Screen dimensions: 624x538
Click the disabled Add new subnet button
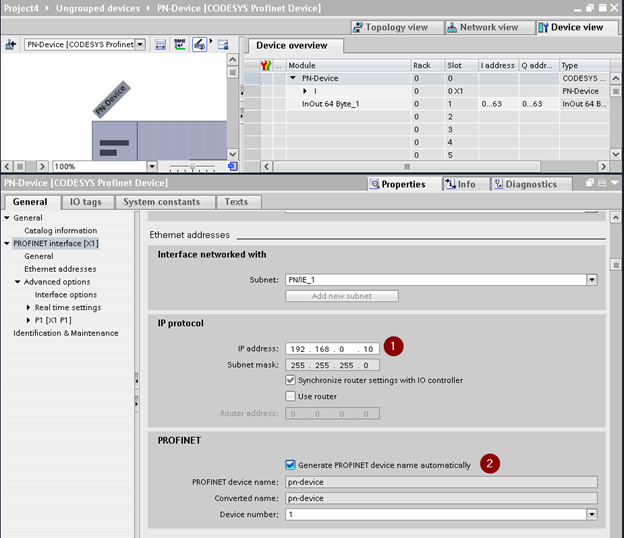pyautogui.click(x=342, y=296)
